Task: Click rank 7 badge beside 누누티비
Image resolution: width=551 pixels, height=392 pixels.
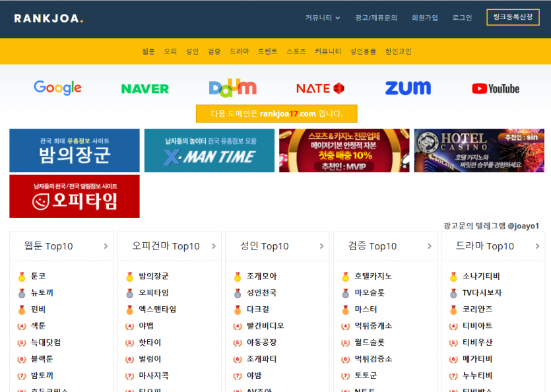Action: 453,376
